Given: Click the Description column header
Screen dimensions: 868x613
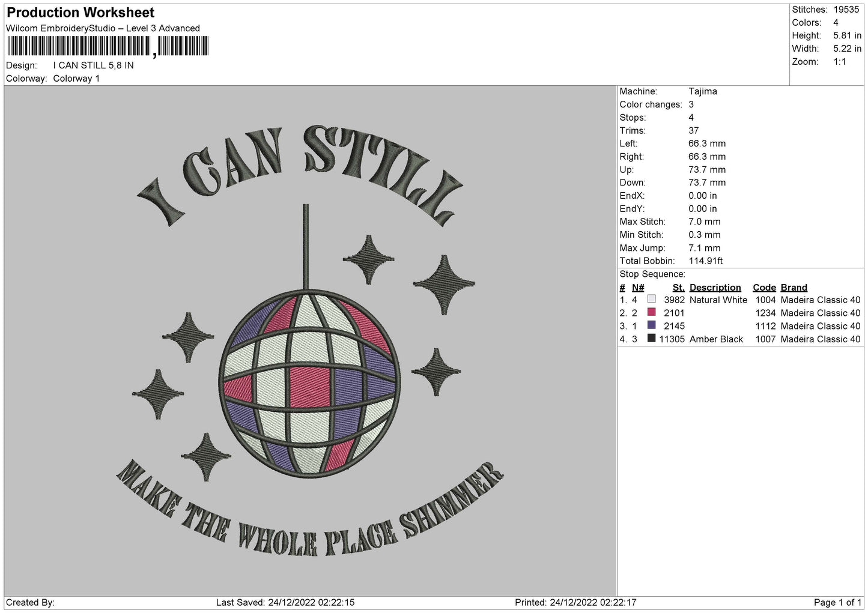Looking at the screenshot, I should pyautogui.click(x=715, y=288).
